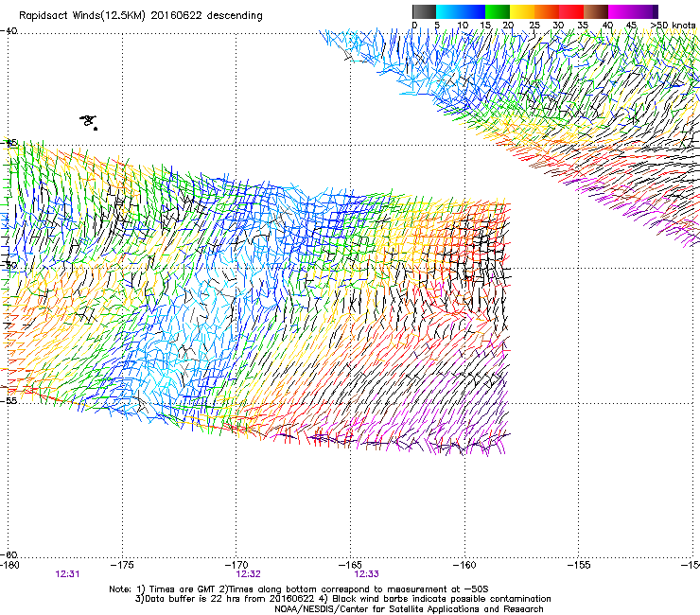Click the 'Rapidsact Winds(12.5KM) 20160622 descending' title
The width and height of the screenshot is (700, 615).
click(141, 16)
